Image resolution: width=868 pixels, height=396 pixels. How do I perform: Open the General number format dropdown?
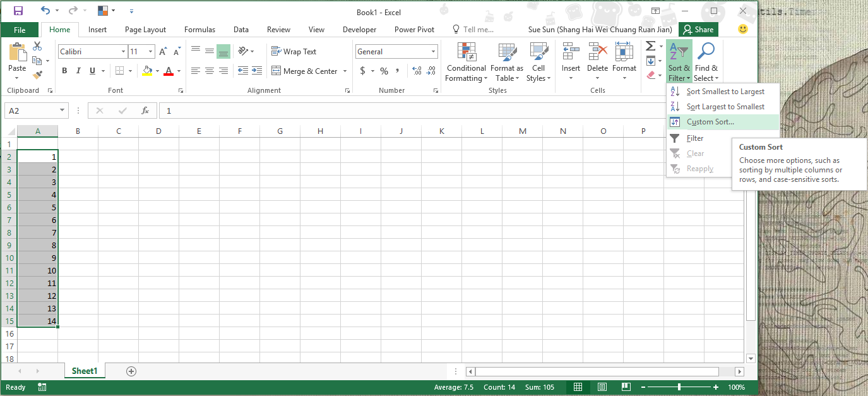click(x=434, y=52)
